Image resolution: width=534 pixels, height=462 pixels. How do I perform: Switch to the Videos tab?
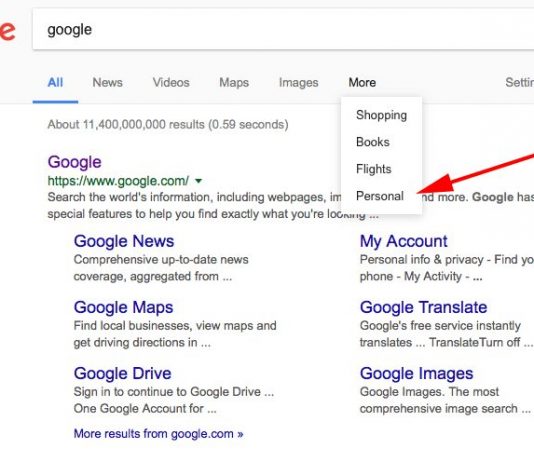171,82
